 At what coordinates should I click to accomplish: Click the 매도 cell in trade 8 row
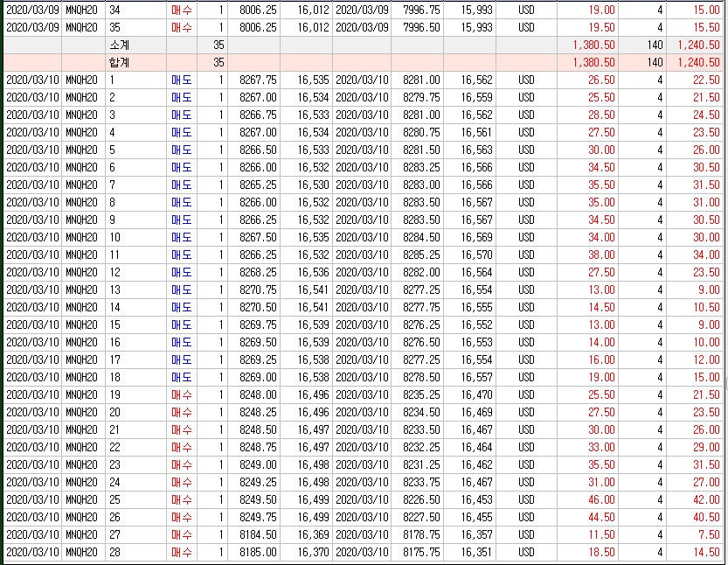click(x=182, y=203)
